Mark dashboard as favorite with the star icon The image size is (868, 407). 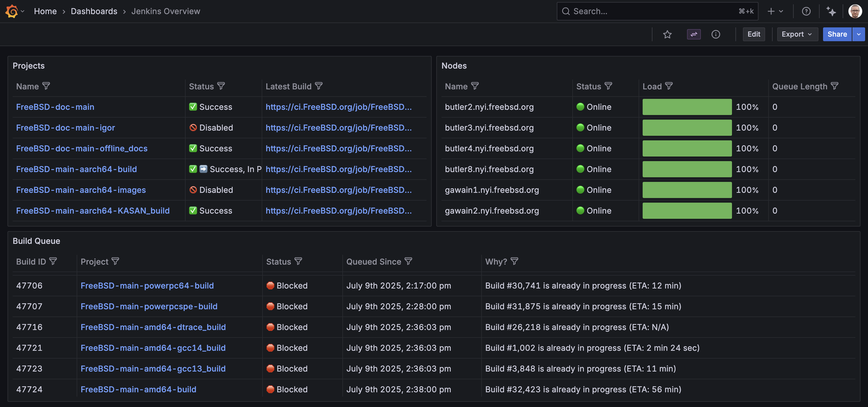coord(667,34)
